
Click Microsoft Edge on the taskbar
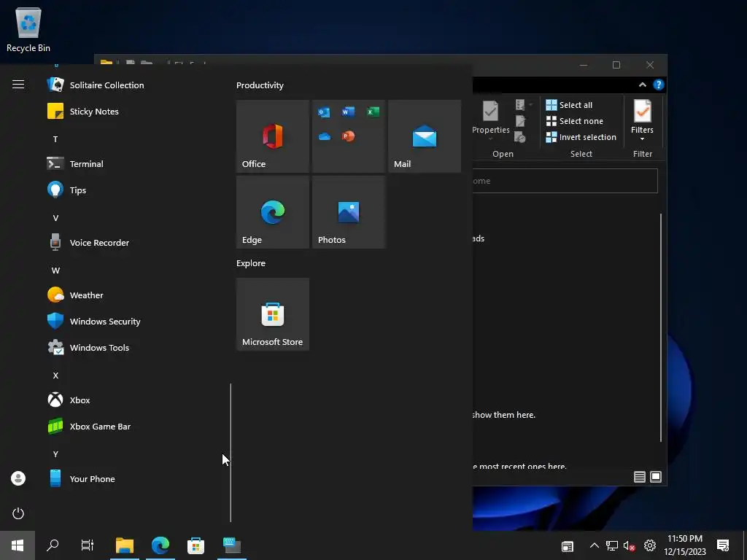pyautogui.click(x=160, y=545)
